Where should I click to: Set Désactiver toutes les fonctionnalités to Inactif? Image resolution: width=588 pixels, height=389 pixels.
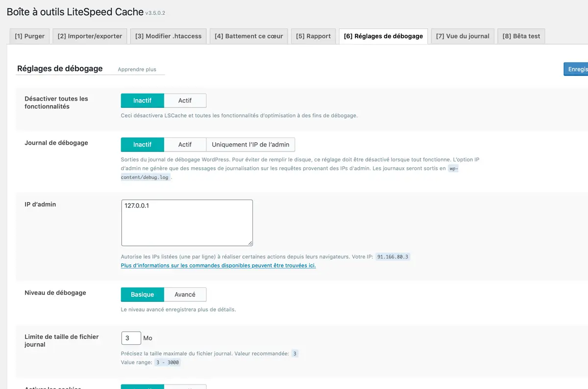pyautogui.click(x=142, y=101)
